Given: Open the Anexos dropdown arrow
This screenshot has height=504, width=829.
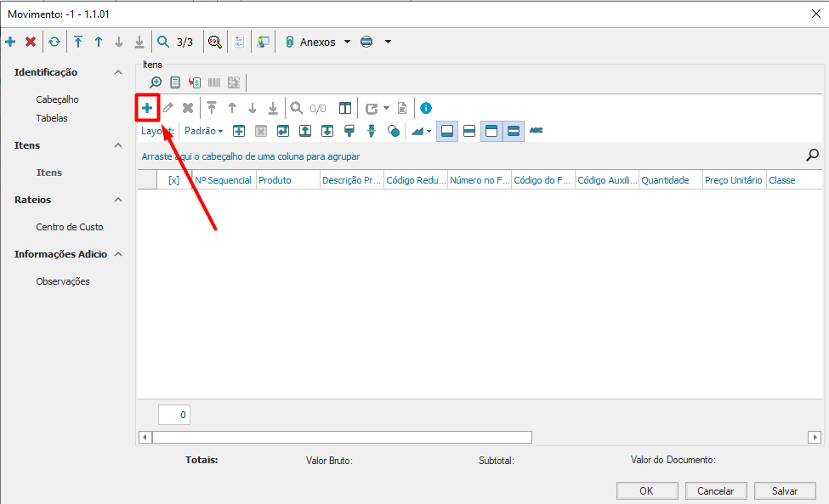Looking at the screenshot, I should click(347, 42).
